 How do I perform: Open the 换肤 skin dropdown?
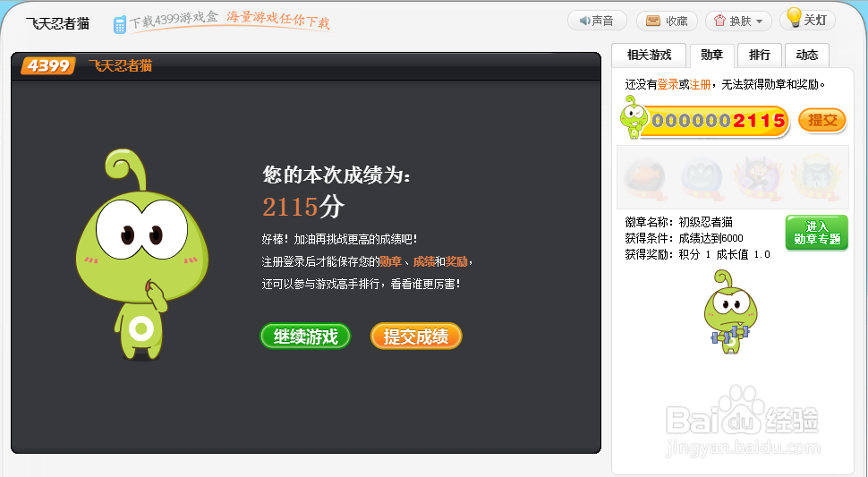tap(738, 21)
